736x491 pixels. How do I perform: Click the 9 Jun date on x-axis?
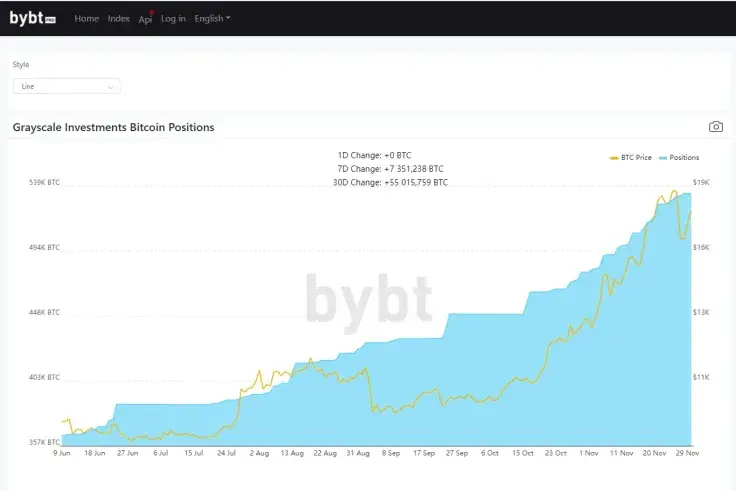pyautogui.click(x=62, y=453)
